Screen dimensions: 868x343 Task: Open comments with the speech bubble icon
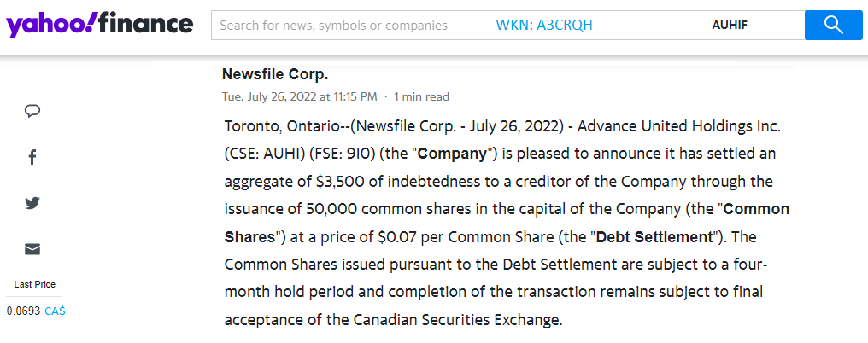pyautogui.click(x=33, y=111)
